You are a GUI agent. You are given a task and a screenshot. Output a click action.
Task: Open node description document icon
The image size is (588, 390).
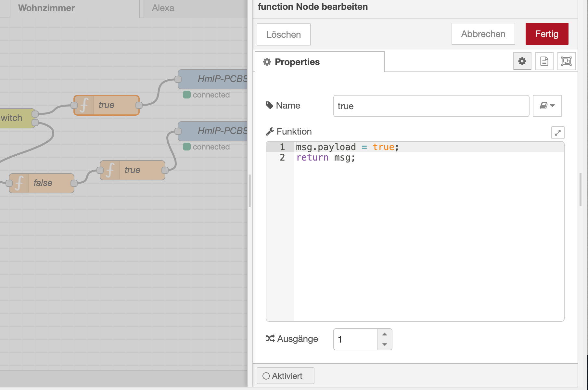point(544,61)
